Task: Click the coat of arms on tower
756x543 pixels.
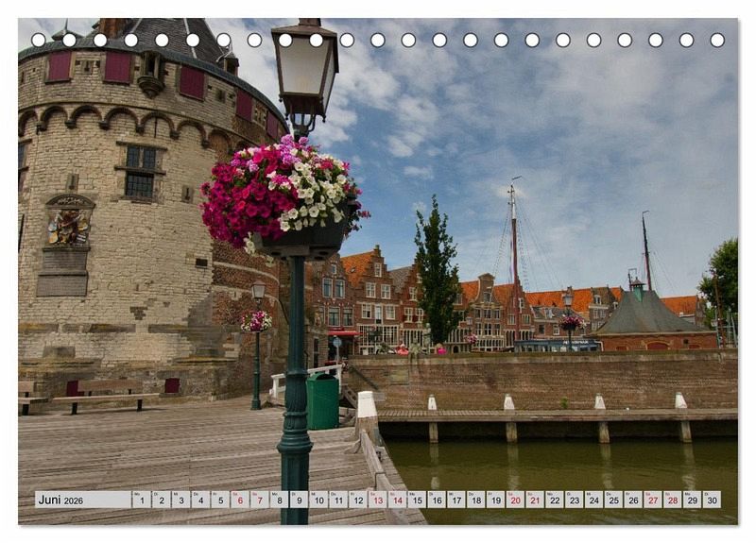Action: [68, 225]
